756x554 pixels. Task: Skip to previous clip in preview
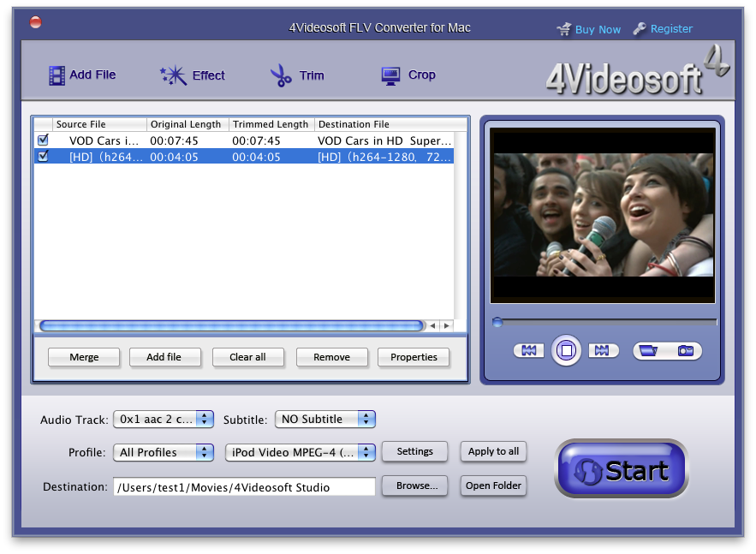pyautogui.click(x=529, y=350)
